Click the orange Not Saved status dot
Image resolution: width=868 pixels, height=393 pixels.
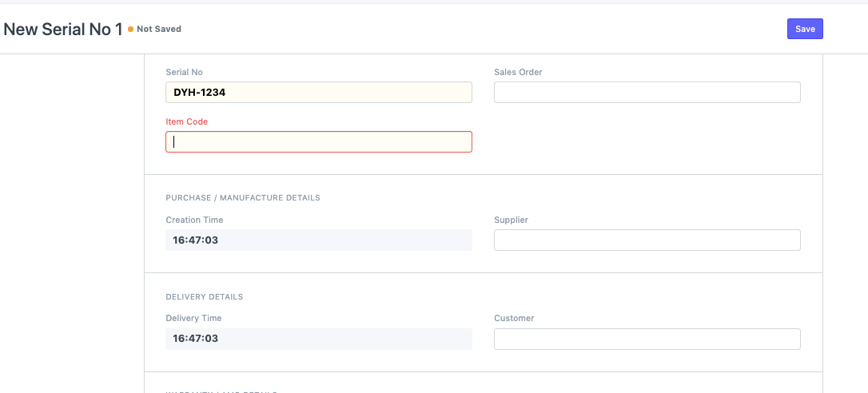tap(130, 30)
